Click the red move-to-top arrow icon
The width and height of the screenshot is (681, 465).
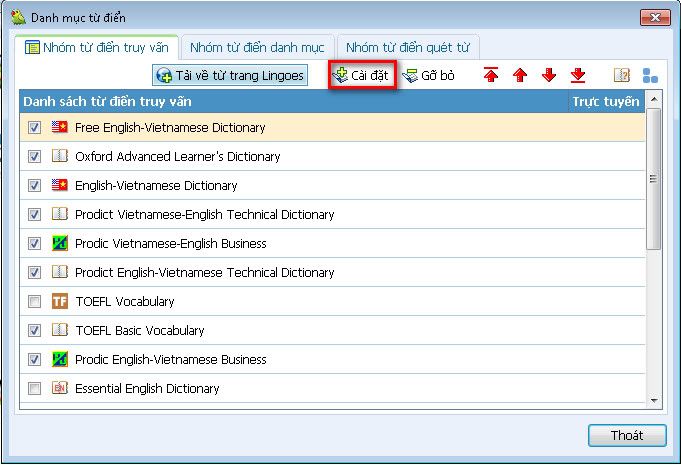[x=491, y=76]
